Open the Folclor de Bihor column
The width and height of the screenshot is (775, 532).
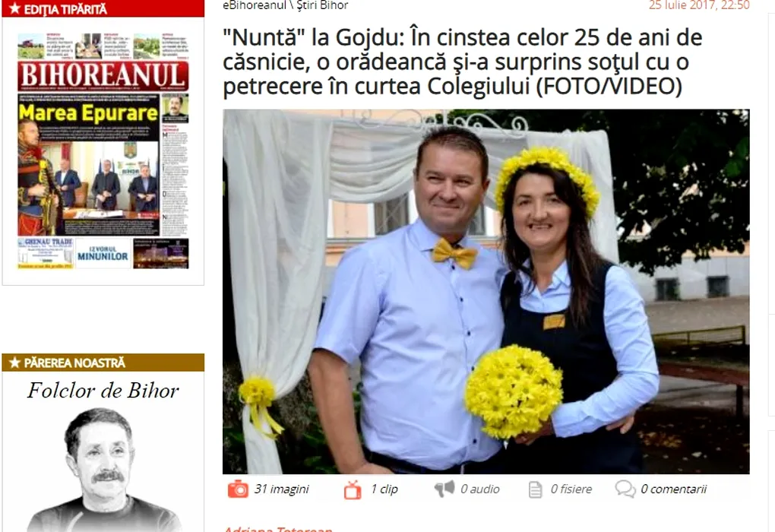coord(103,391)
